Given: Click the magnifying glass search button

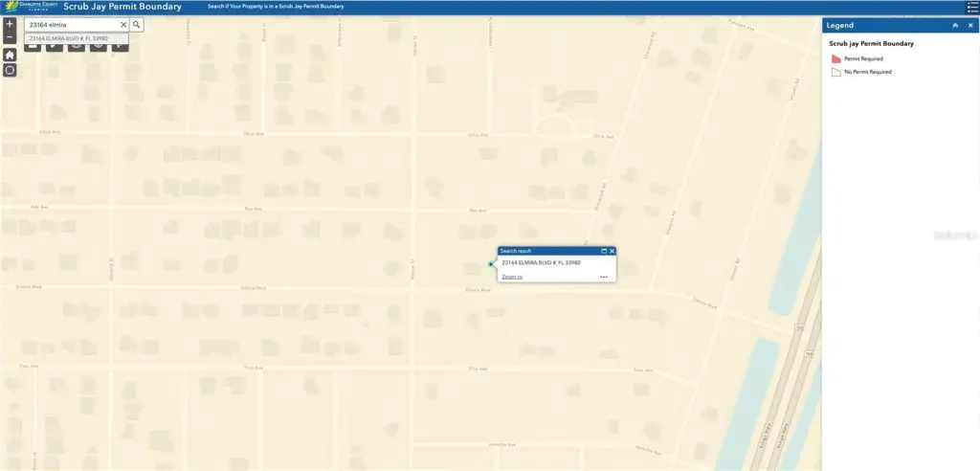Looking at the screenshot, I should click(x=137, y=24).
